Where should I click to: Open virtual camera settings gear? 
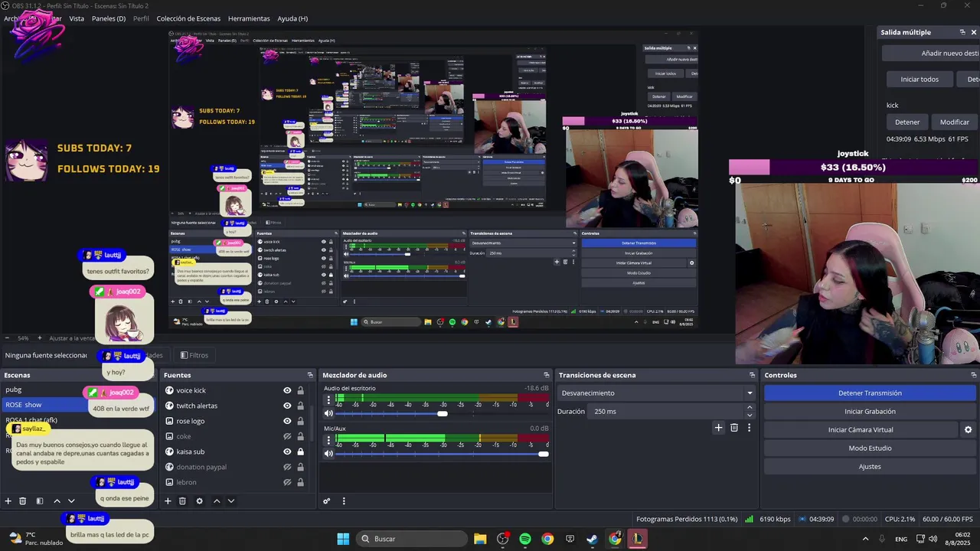point(968,430)
